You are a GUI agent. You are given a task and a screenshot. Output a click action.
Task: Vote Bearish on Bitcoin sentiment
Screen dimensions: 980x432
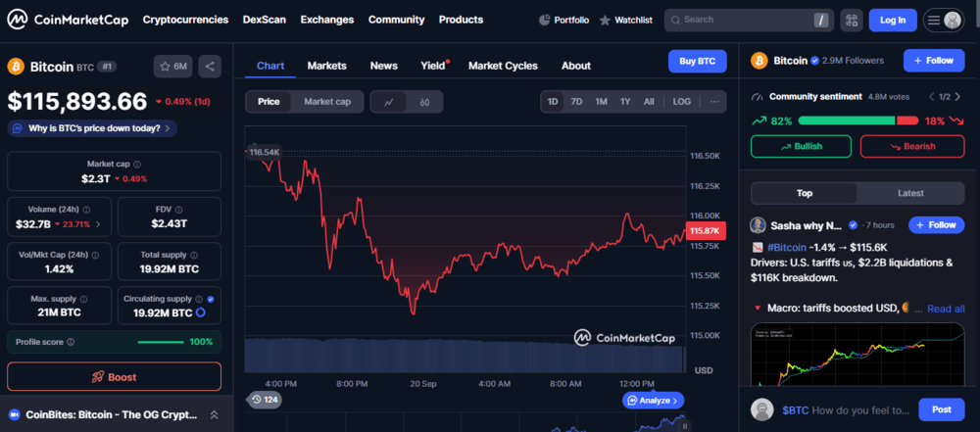click(x=912, y=146)
